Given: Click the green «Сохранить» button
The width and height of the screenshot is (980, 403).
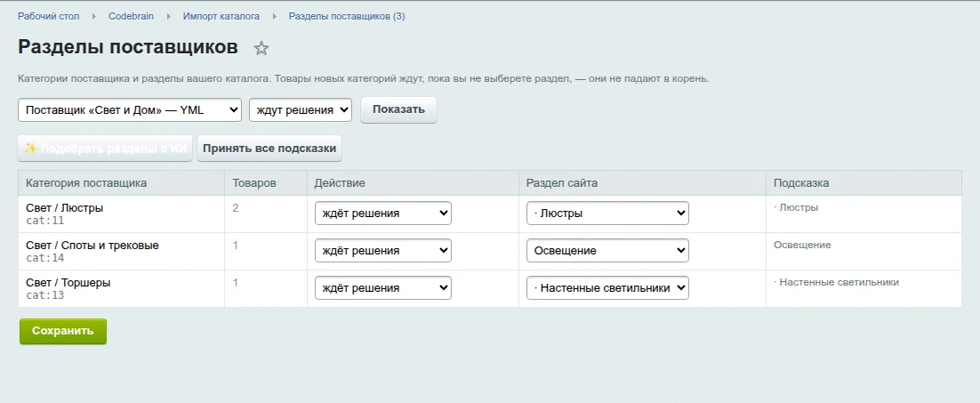Looking at the screenshot, I should pyautogui.click(x=63, y=331).
